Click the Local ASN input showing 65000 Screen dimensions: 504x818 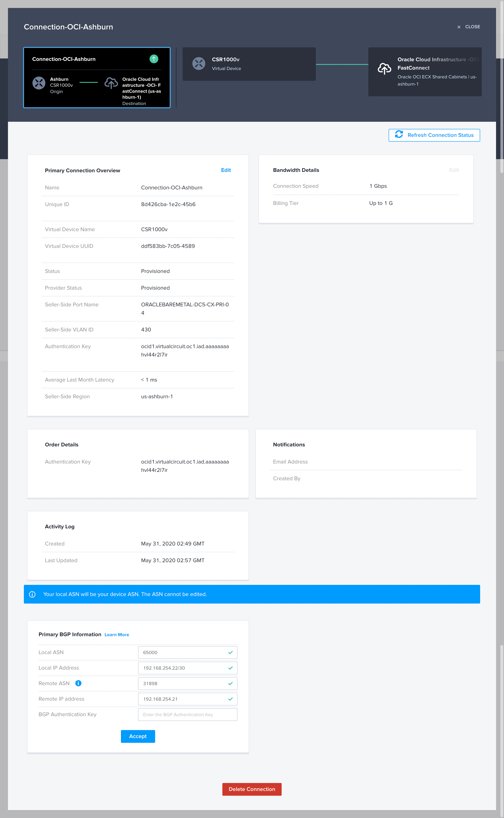point(187,652)
